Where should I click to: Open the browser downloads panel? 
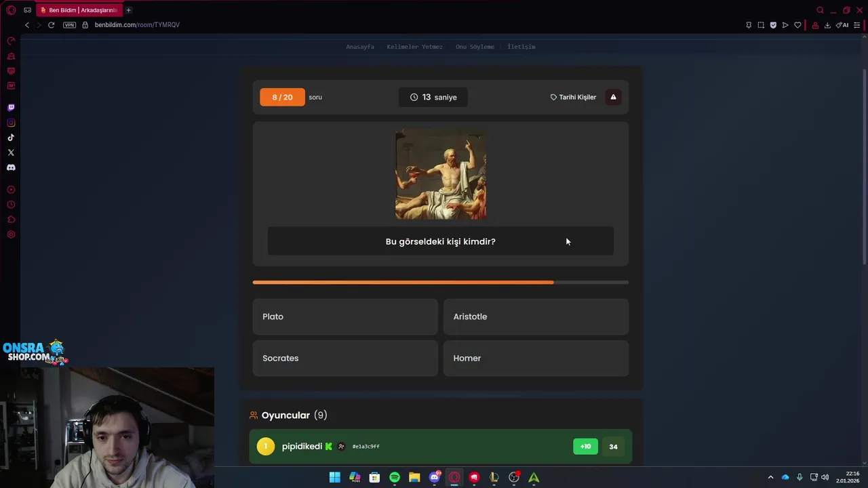827,25
